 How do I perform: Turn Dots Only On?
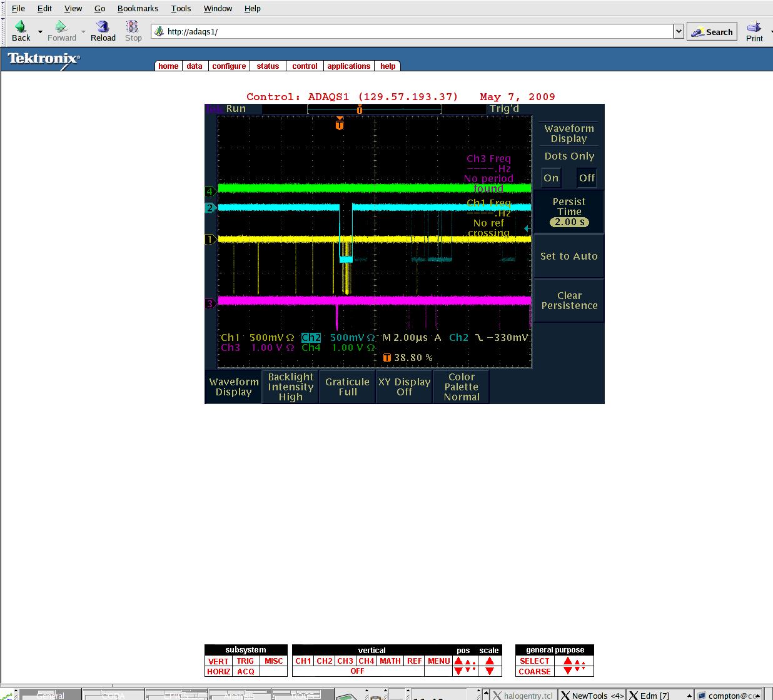coord(551,178)
